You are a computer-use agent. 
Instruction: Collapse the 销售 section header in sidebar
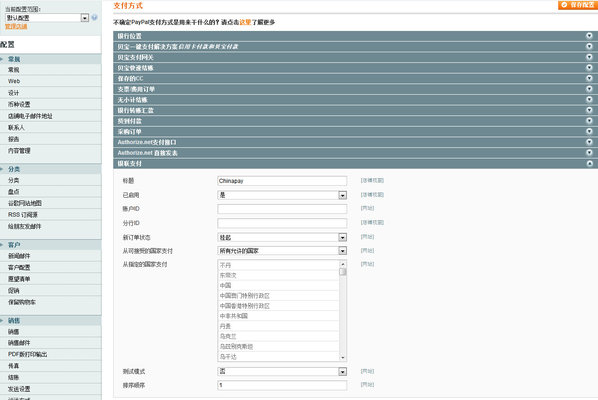point(51,321)
